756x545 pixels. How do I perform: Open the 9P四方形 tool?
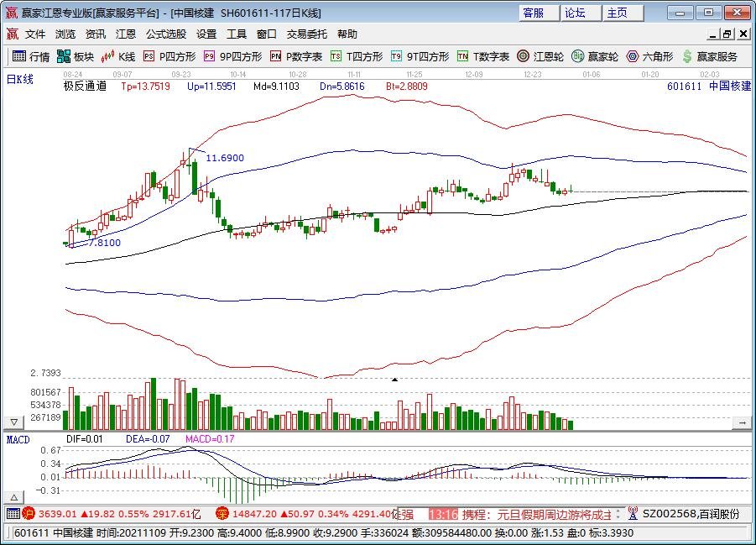(x=233, y=56)
